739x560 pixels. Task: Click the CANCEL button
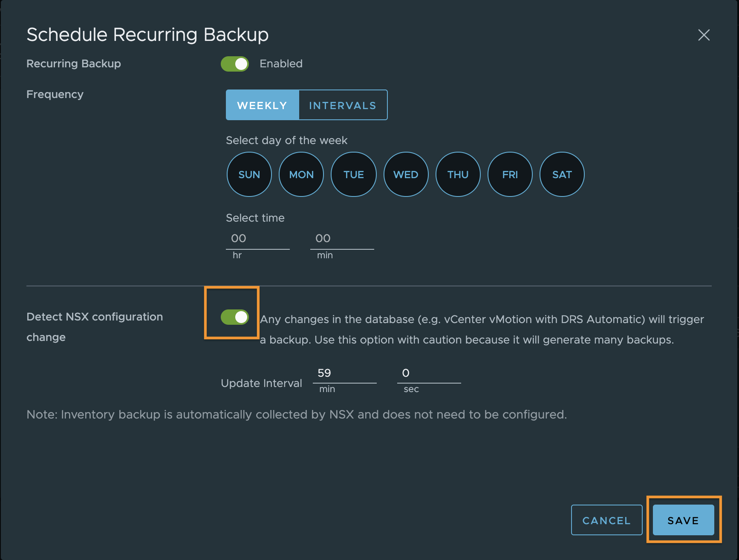tap(606, 520)
